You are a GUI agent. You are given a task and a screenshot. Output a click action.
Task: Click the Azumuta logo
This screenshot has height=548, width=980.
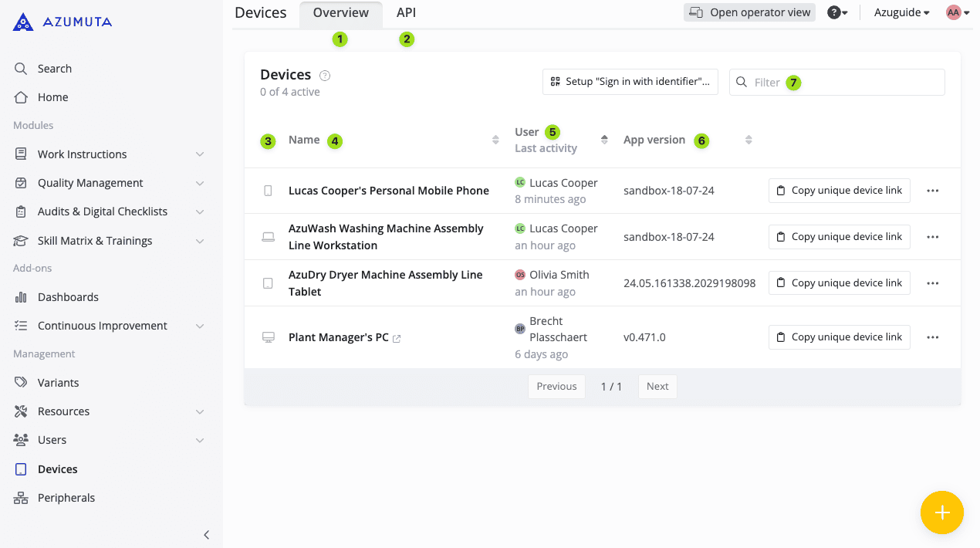[x=63, y=22]
